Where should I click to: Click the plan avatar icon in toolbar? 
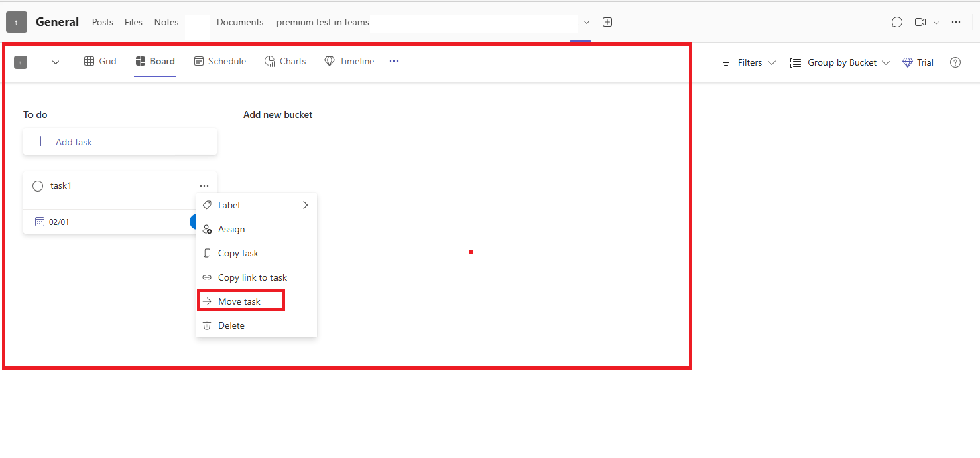(x=21, y=62)
